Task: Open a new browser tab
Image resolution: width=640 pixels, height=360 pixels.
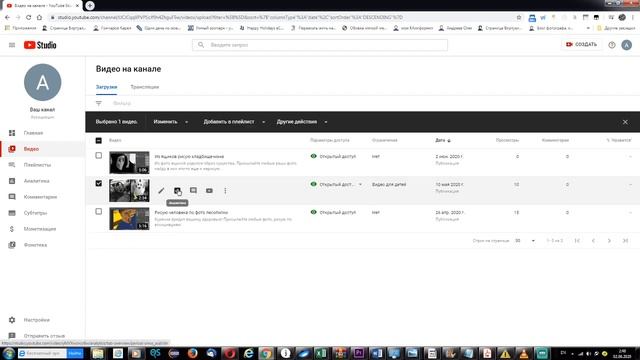Action: pyautogui.click(x=90, y=5)
